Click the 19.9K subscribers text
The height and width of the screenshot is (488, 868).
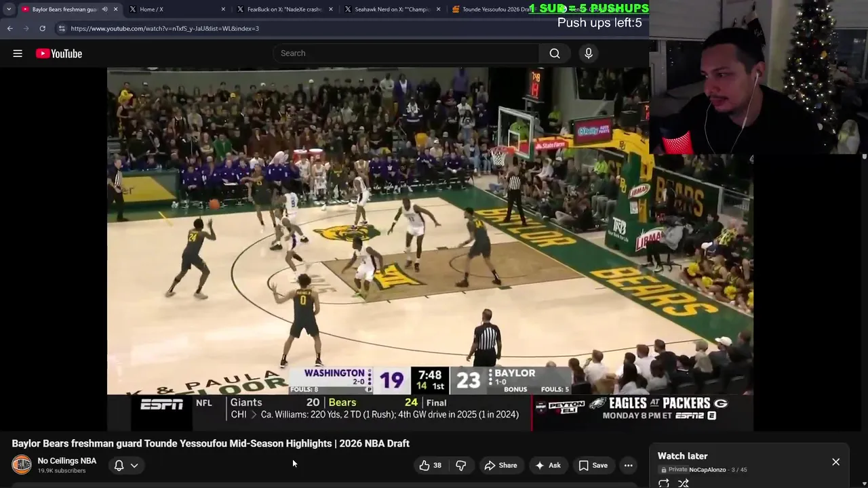[x=62, y=471]
